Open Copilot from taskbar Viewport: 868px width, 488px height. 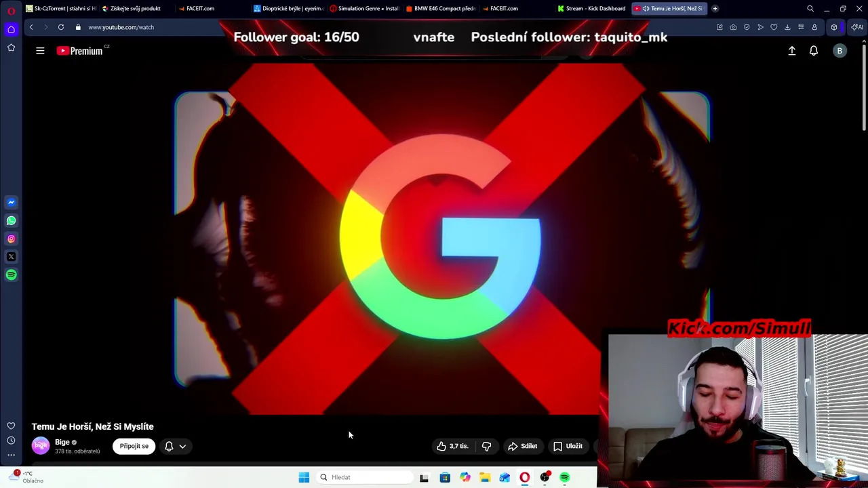465,477
